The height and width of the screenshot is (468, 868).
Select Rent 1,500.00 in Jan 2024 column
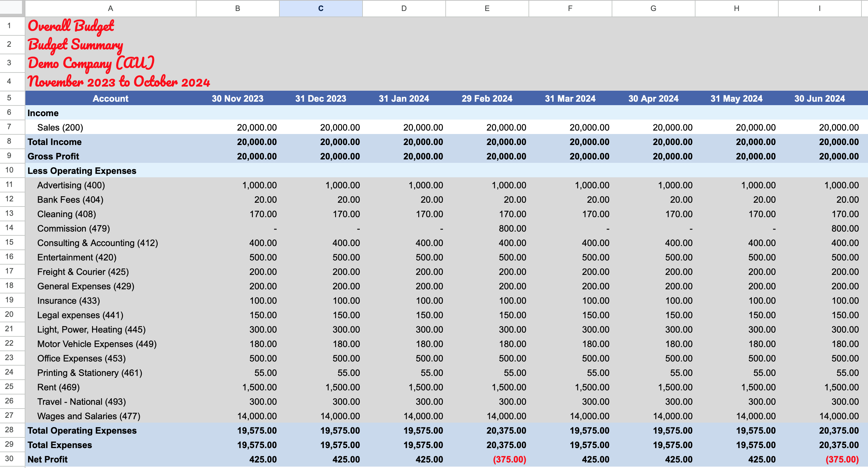coord(404,387)
